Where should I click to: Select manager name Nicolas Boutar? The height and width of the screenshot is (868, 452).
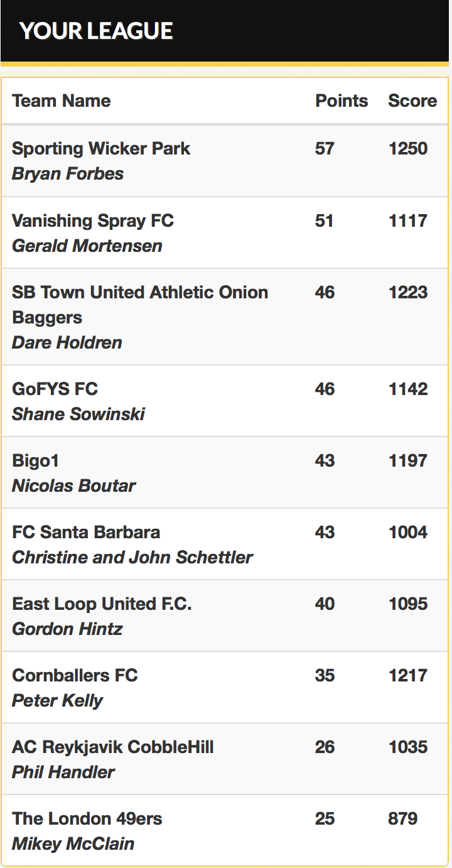click(x=74, y=486)
